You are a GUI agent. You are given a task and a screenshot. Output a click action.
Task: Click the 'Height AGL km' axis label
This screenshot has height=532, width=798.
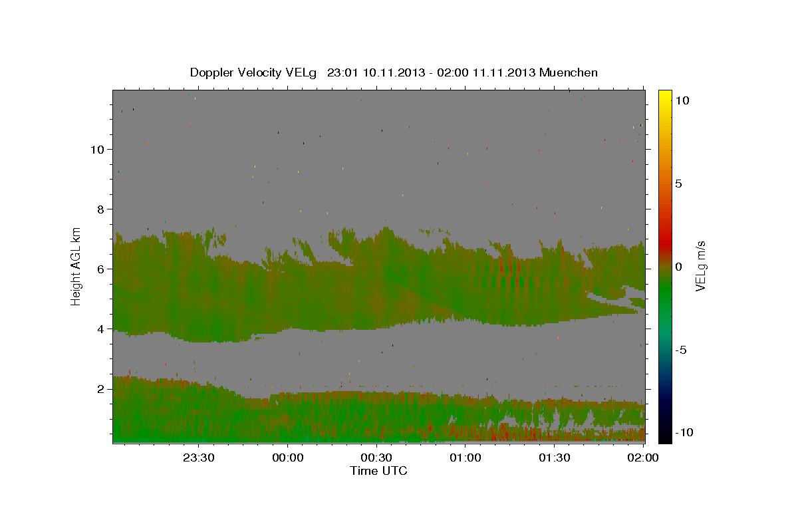click(x=77, y=266)
